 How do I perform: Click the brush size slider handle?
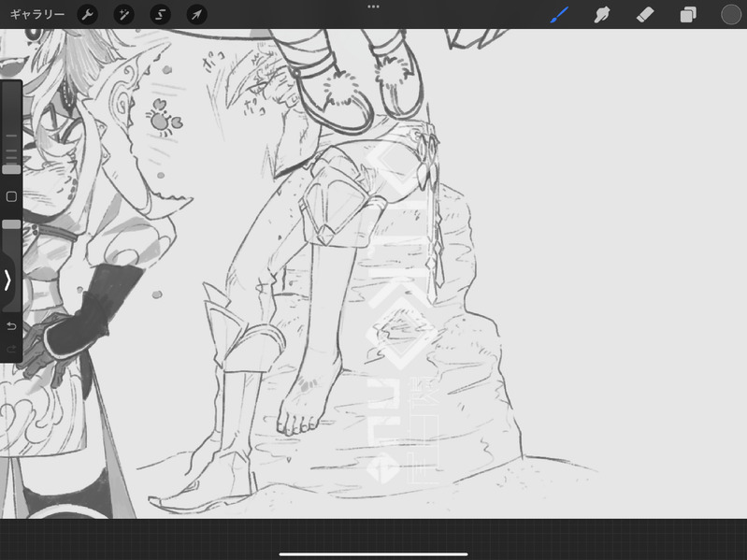click(11, 169)
